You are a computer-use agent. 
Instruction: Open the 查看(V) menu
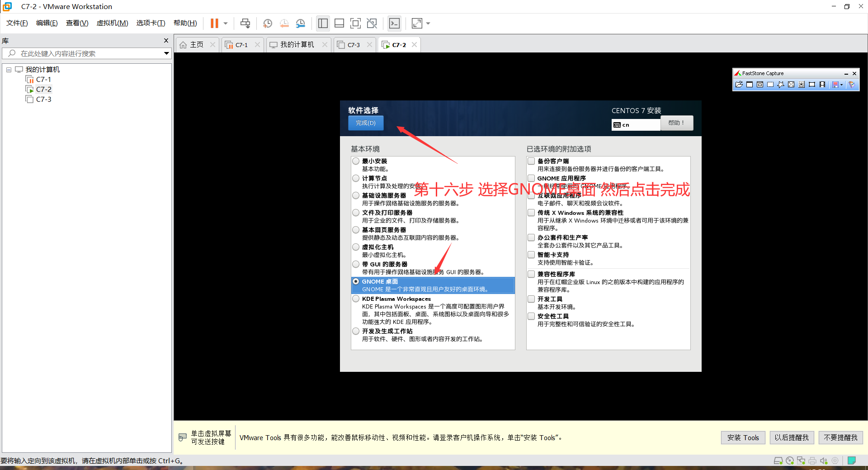77,23
